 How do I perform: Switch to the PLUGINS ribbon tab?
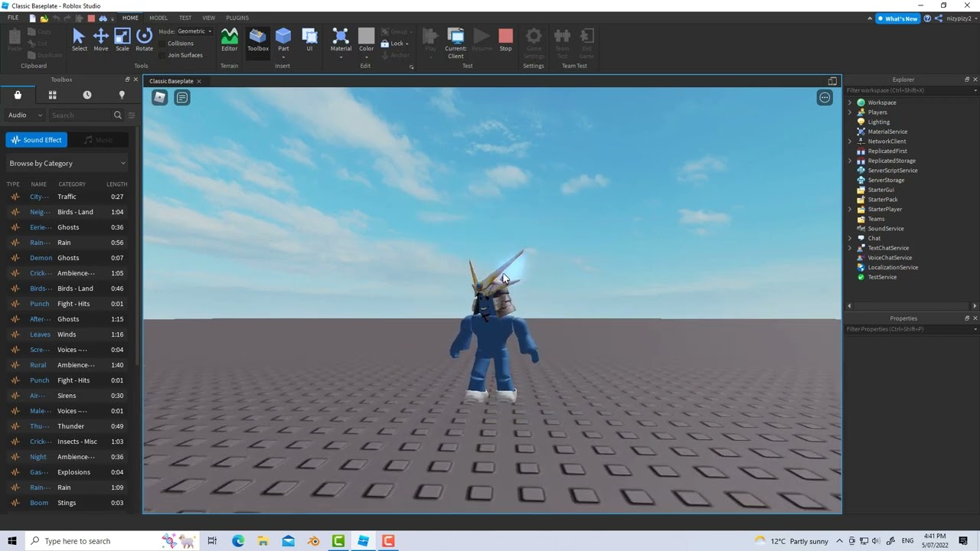tap(237, 18)
